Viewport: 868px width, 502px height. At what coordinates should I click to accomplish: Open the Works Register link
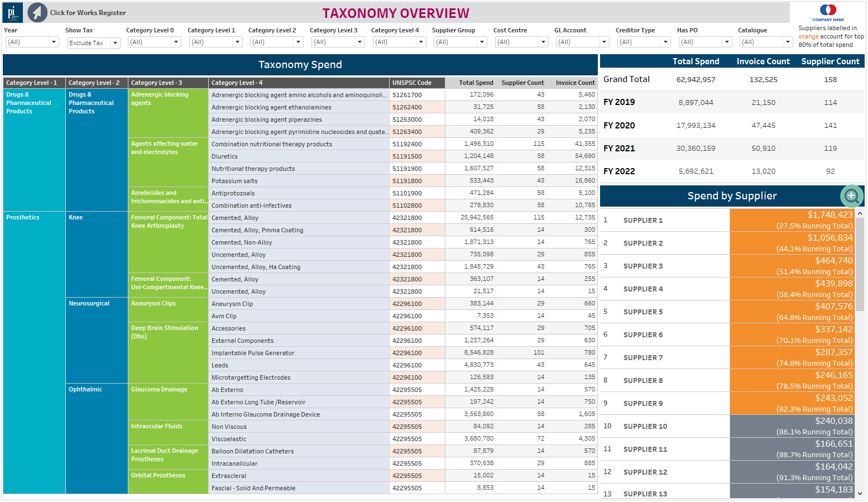coord(88,13)
